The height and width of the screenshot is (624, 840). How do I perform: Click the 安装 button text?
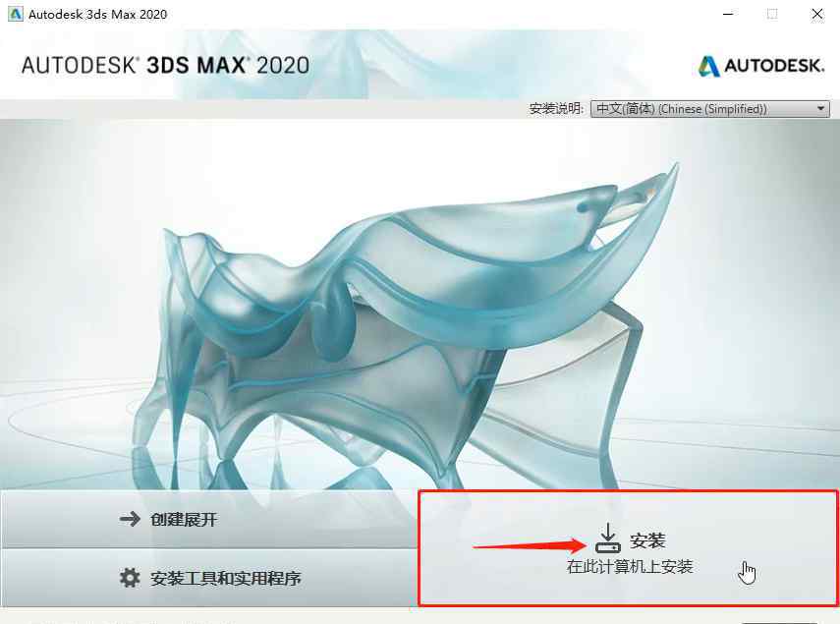pyautogui.click(x=647, y=539)
